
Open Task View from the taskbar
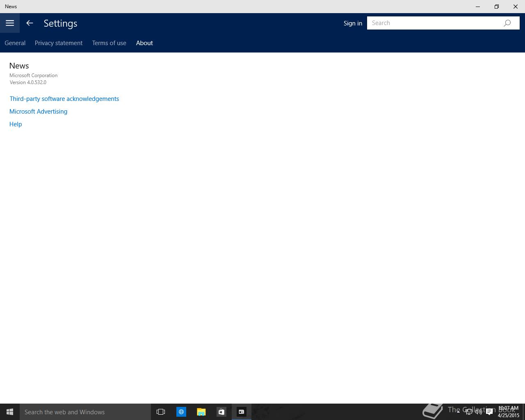pos(161,412)
